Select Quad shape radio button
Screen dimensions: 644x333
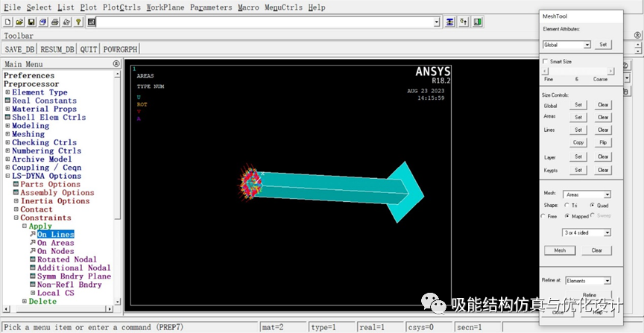[x=593, y=206]
